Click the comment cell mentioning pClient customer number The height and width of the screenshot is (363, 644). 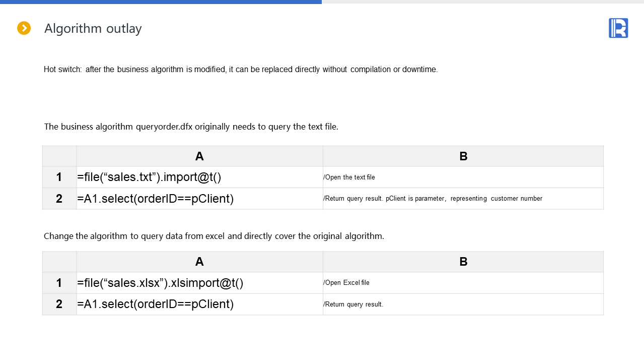pyautogui.click(x=463, y=199)
